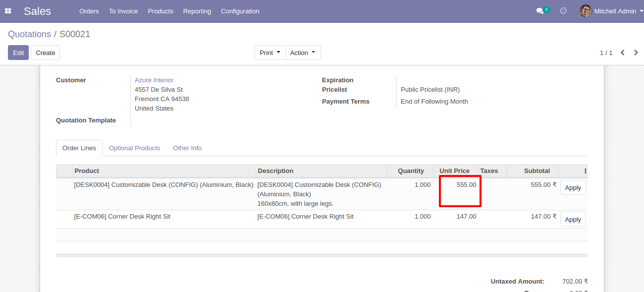
Task: Sort by the Description column header
Action: click(x=322, y=171)
